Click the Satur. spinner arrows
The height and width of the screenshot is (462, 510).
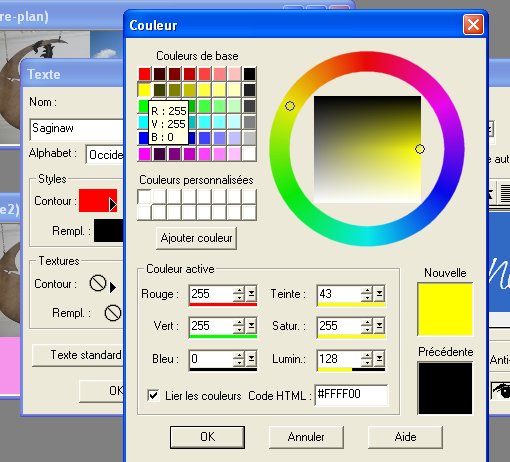[x=367, y=326]
